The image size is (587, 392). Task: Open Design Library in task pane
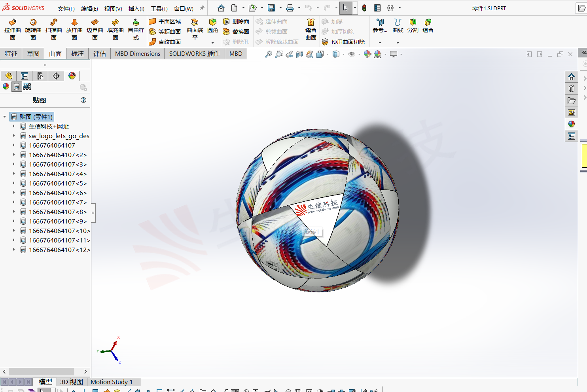(x=572, y=89)
